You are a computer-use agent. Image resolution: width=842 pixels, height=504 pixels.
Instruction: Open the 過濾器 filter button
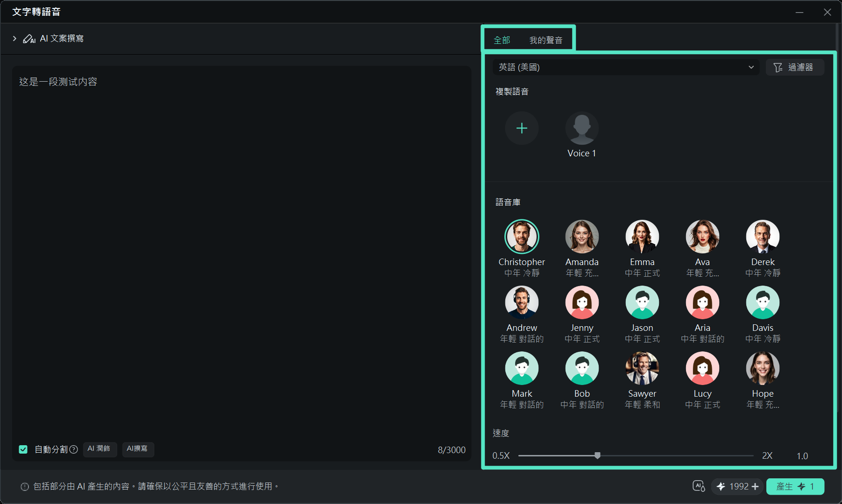(794, 67)
